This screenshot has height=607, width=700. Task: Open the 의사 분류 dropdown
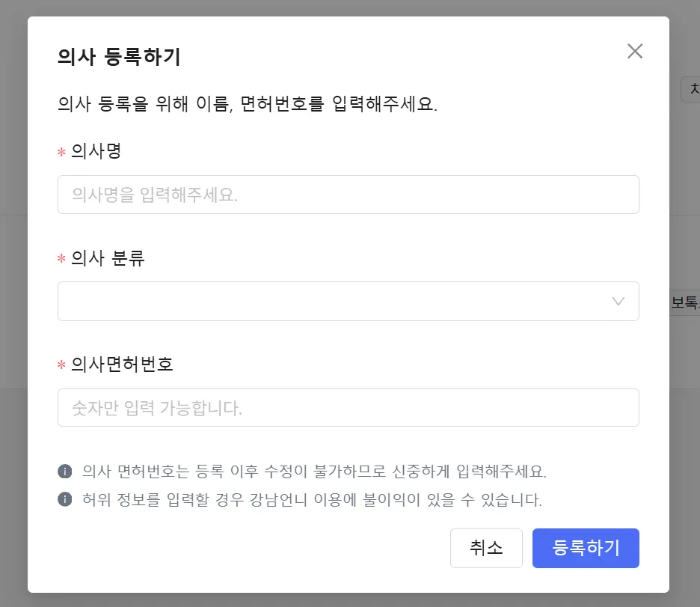348,301
